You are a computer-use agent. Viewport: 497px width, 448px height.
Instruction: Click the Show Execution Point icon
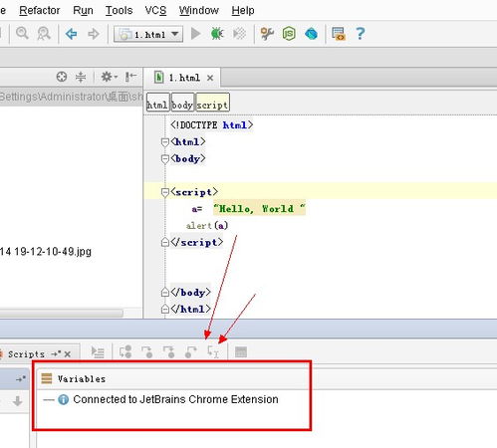pos(98,352)
